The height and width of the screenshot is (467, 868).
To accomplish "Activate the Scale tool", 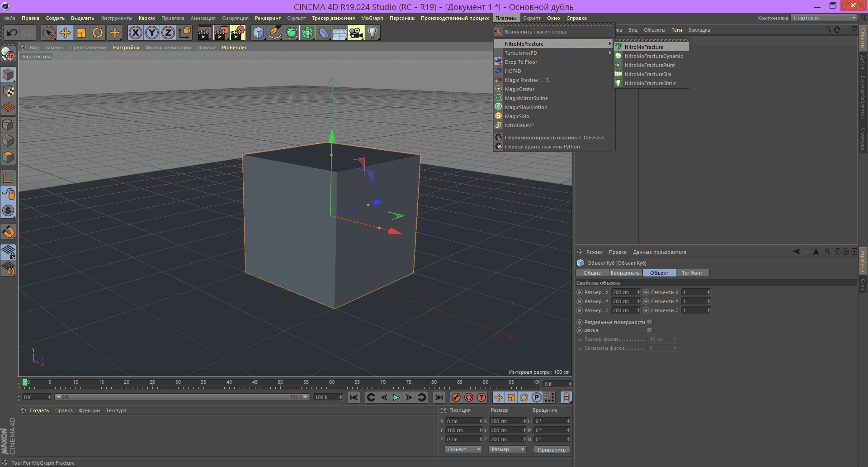I will (81, 33).
